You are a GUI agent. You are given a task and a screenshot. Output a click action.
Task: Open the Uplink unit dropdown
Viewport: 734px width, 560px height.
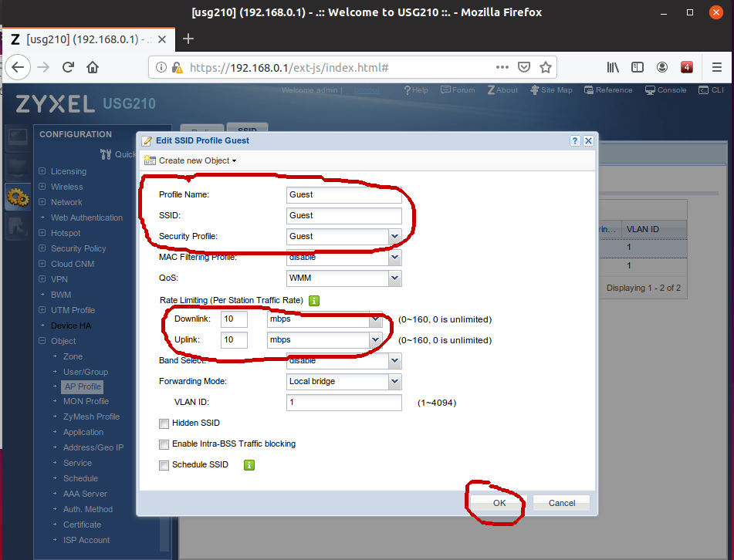375,339
